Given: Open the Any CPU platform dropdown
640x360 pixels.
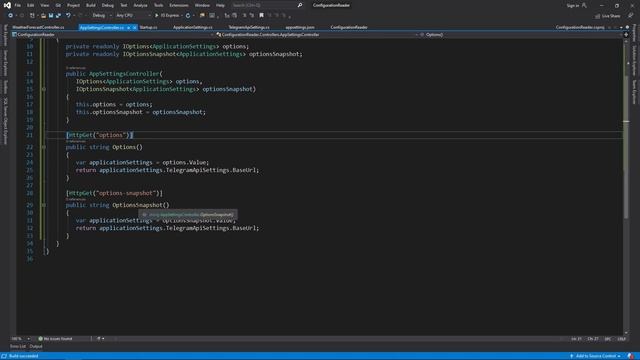Looking at the screenshot, I should pos(133,16).
